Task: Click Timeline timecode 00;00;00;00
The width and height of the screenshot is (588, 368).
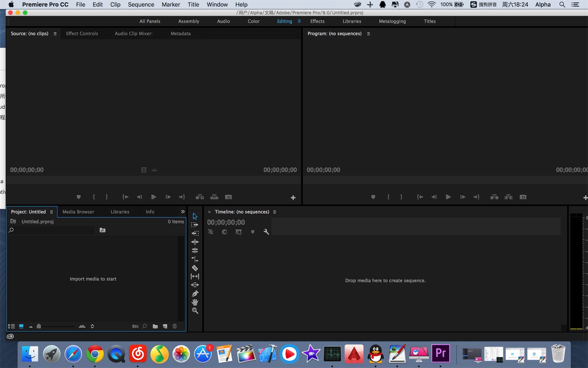Action: [226, 222]
